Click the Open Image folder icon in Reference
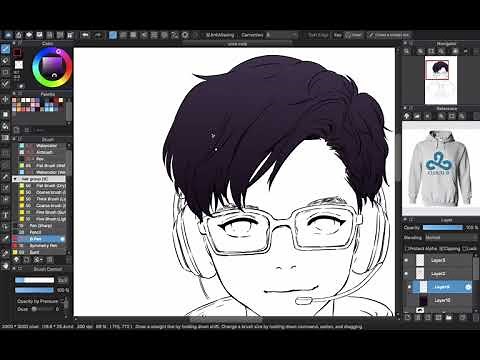The image size is (480, 360). coord(417,116)
